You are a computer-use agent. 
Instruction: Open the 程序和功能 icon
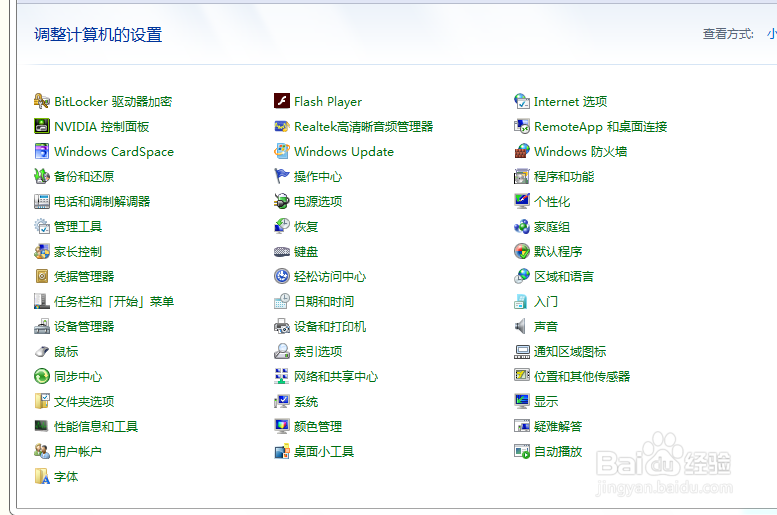click(522, 176)
